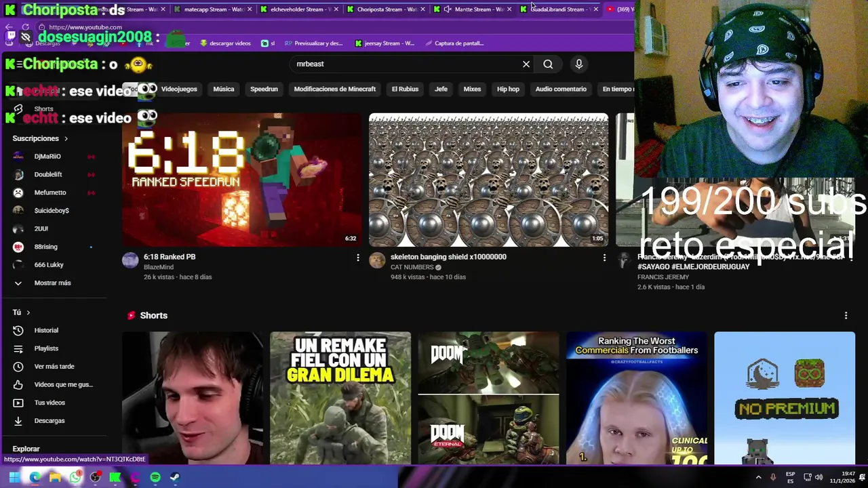Filter by Música chip
The width and height of the screenshot is (868, 488).
coord(224,89)
